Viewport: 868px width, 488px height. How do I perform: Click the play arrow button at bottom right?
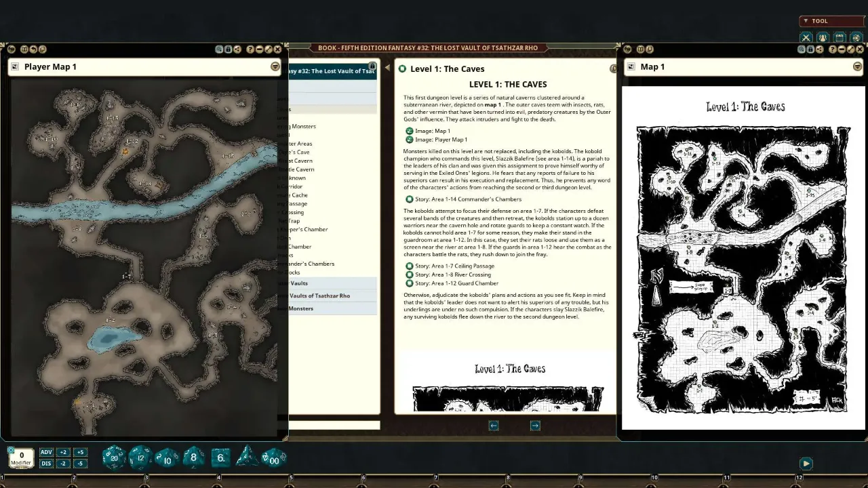pos(806,464)
